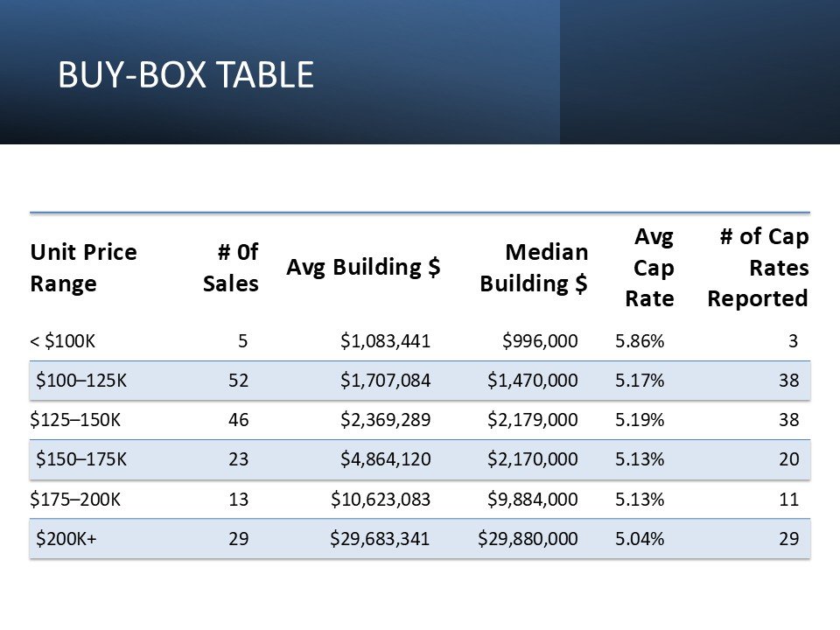This screenshot has height=630, width=840.
Task: Select the Unit Price Range column header
Action: coord(84,268)
